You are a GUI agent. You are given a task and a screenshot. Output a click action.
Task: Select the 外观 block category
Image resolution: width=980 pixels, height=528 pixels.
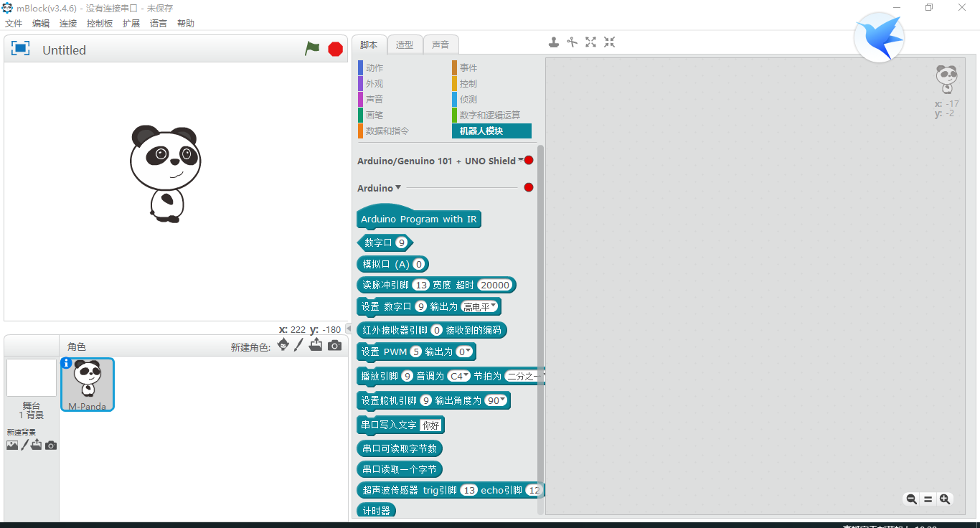(374, 84)
